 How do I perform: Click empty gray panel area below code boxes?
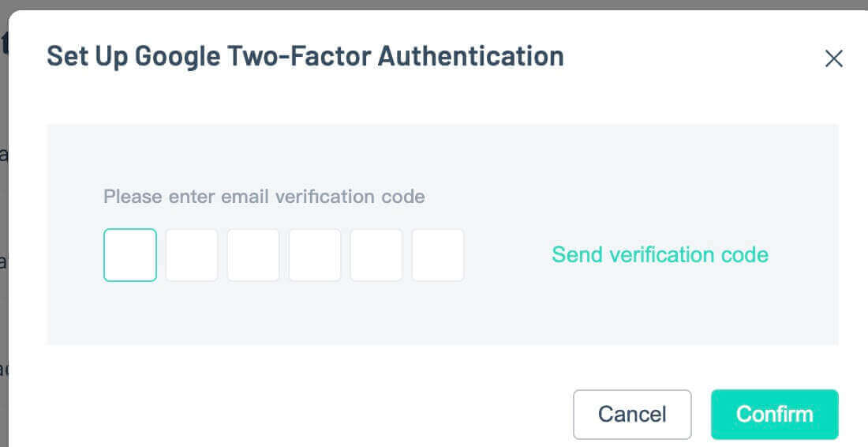point(316,316)
